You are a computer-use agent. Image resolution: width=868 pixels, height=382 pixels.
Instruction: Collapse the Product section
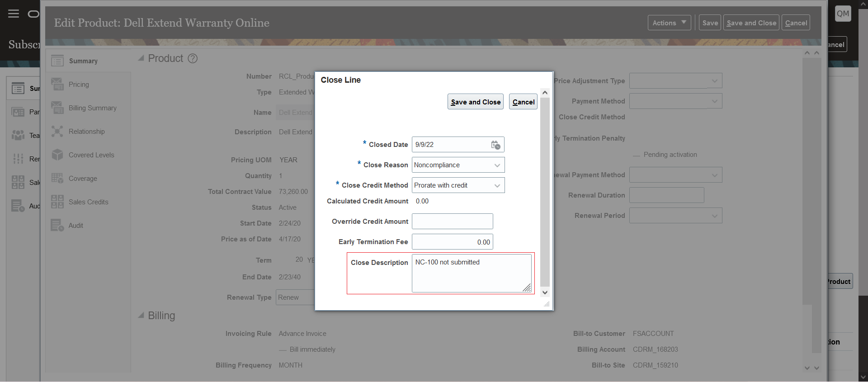click(141, 58)
